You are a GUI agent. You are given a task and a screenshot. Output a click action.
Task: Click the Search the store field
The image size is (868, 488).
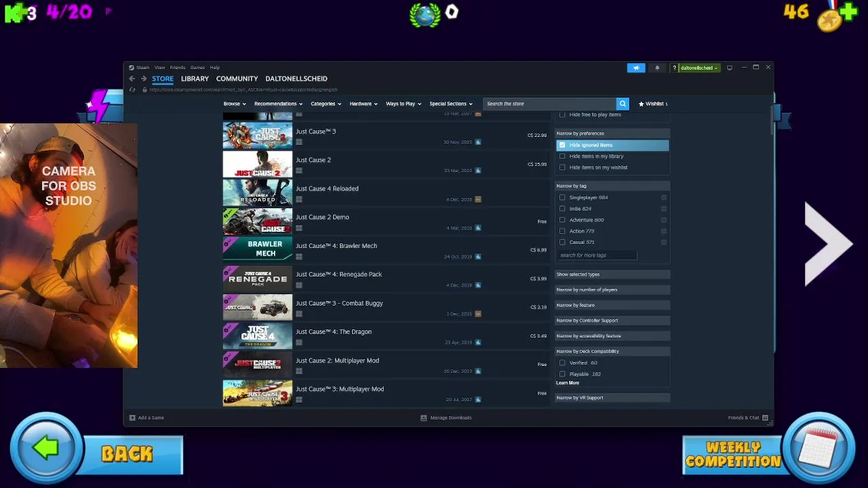click(549, 104)
